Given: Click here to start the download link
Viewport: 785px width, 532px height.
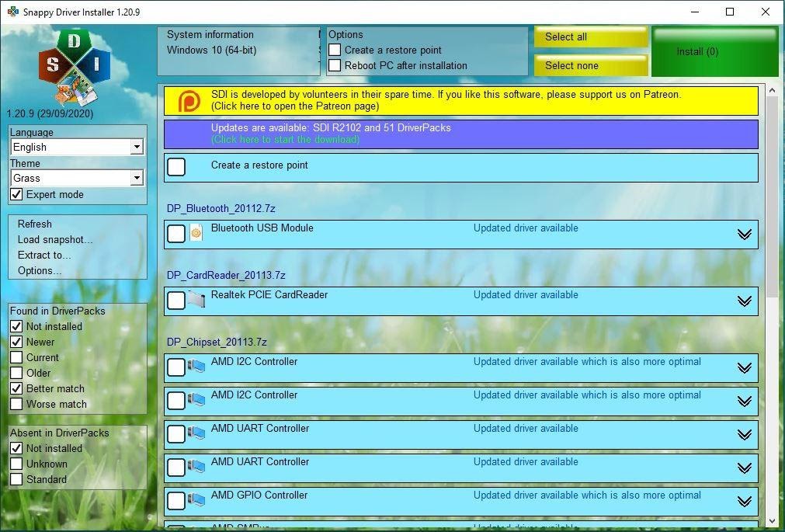Looking at the screenshot, I should (x=286, y=139).
